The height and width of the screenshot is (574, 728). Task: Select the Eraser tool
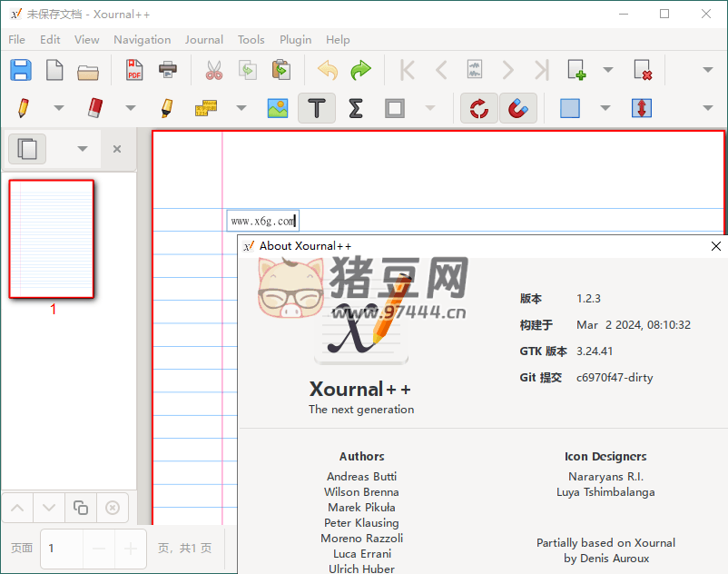pos(95,108)
